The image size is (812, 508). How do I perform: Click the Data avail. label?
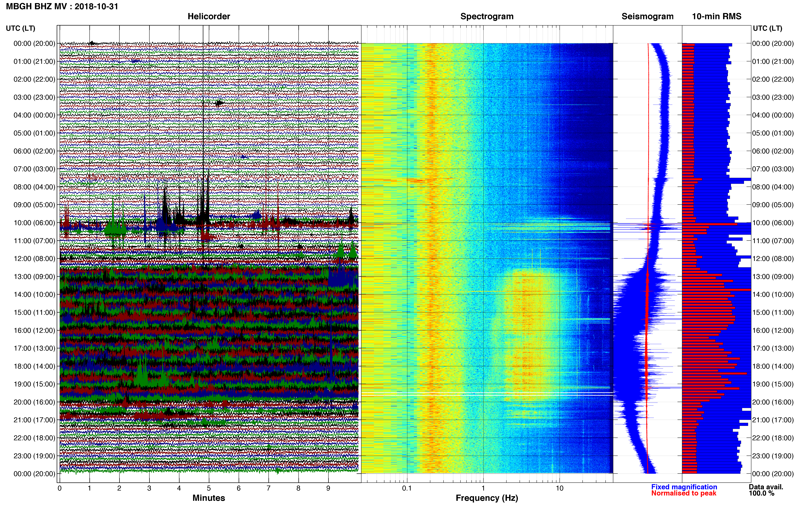click(x=766, y=487)
